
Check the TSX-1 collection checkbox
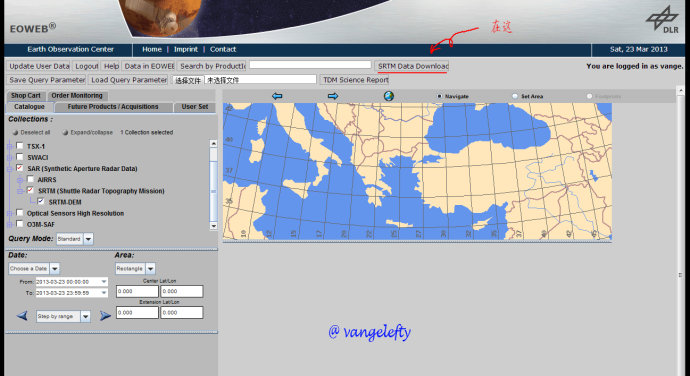[20, 146]
